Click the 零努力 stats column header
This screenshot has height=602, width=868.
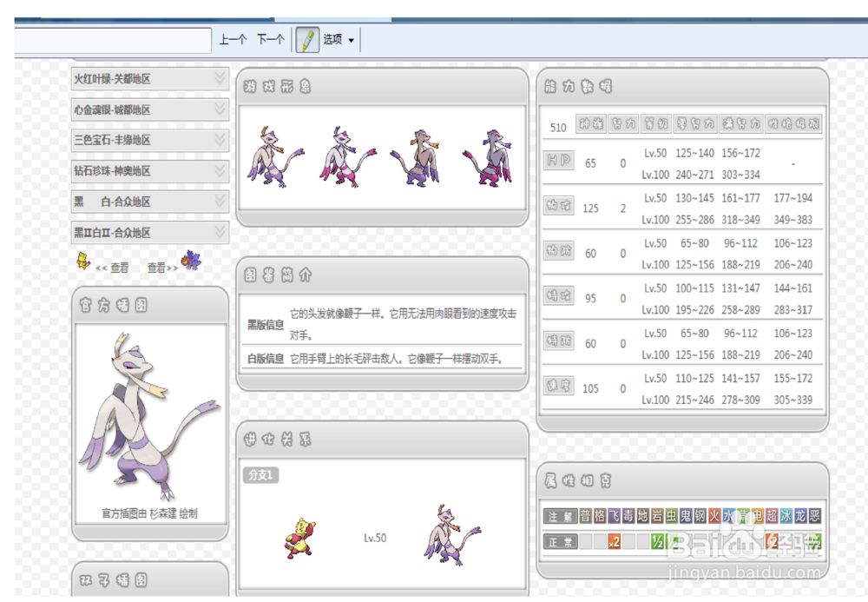pos(695,123)
